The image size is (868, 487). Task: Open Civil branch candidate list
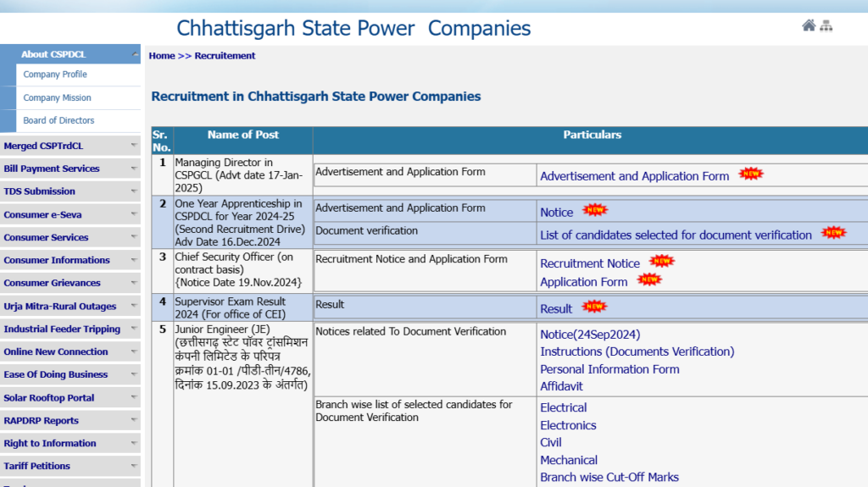[551, 442]
